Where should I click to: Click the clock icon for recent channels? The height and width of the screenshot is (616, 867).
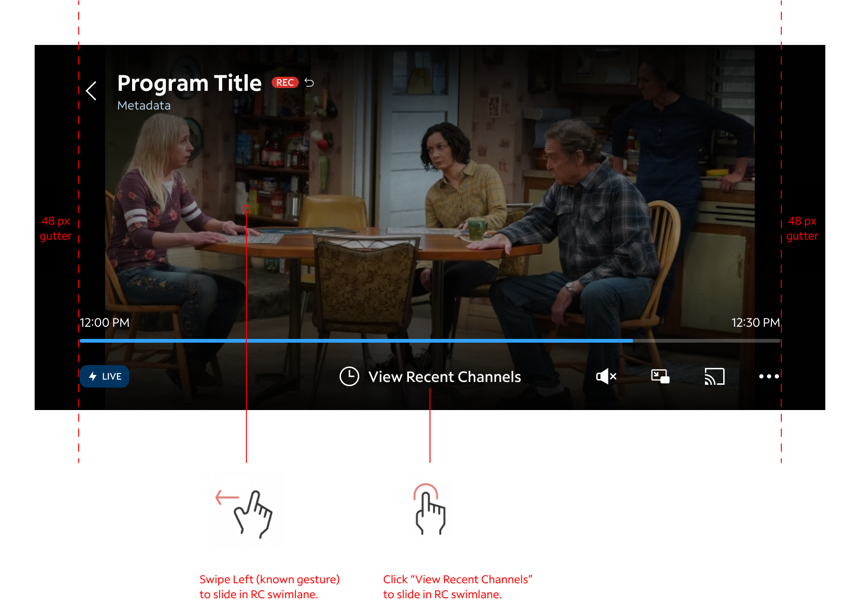(x=349, y=376)
